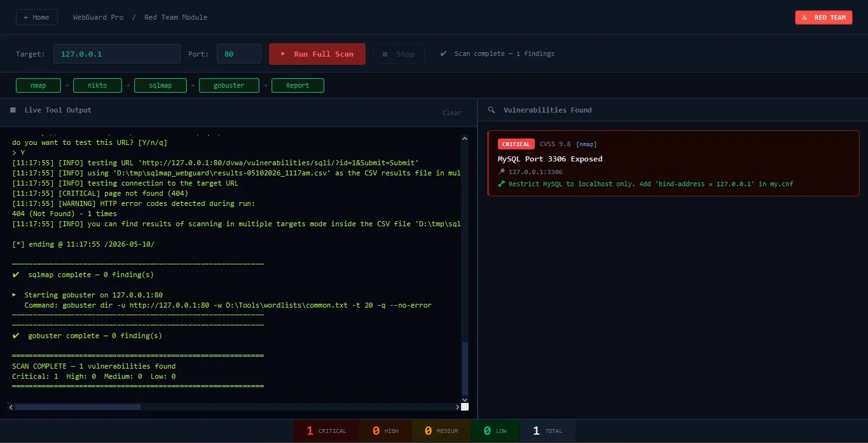Open the WebGuard Pro breadcrumb
Image resolution: width=868 pixels, height=443 pixels.
(99, 17)
